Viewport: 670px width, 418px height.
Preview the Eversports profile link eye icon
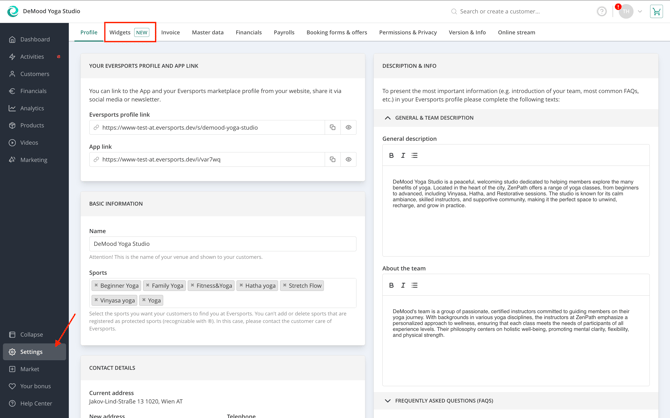[x=349, y=127]
